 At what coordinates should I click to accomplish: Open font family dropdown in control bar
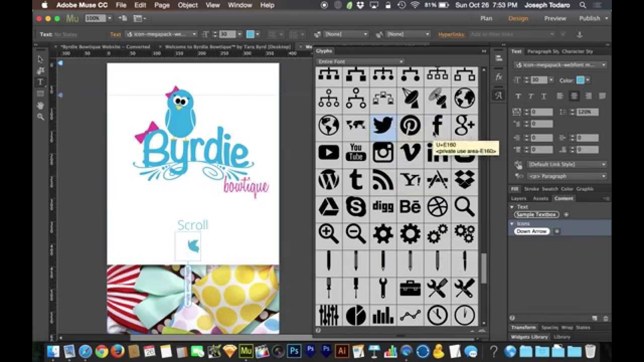pyautogui.click(x=162, y=34)
